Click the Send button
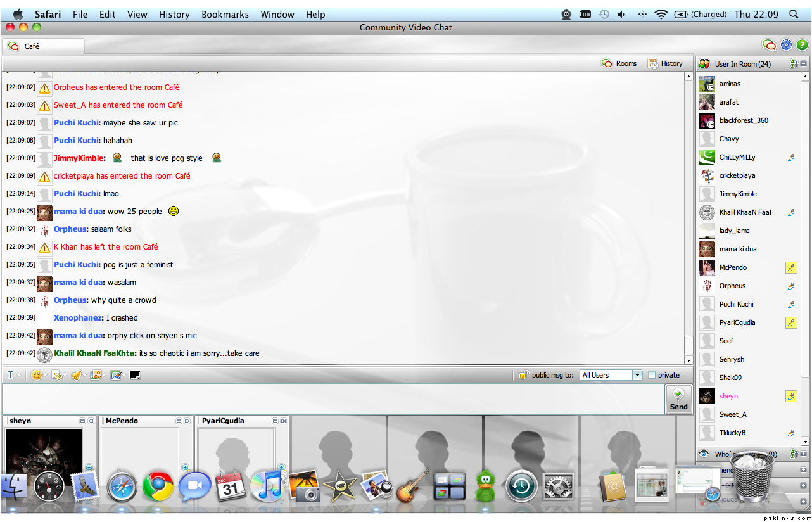 tap(678, 400)
